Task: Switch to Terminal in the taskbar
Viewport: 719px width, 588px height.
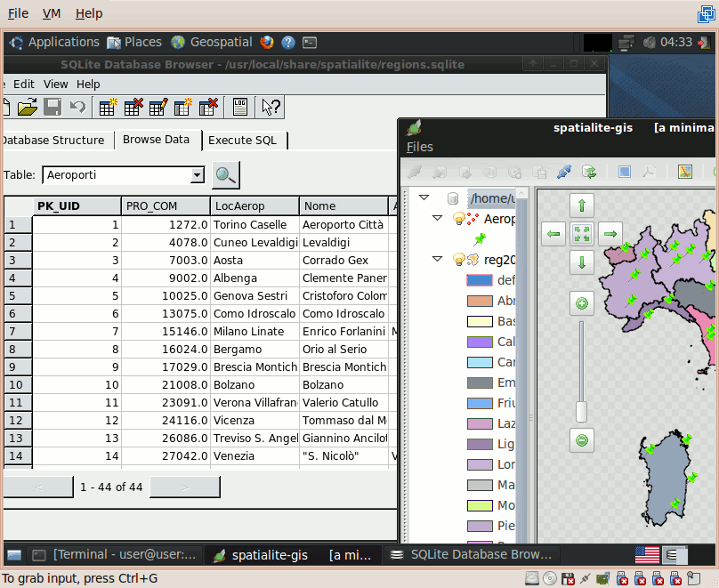Action: 114,555
